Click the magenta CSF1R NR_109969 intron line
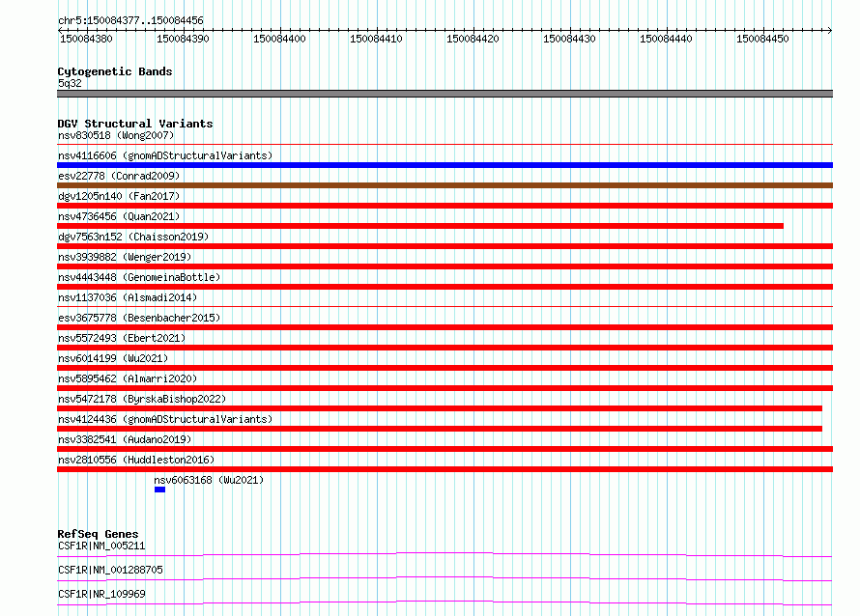The height and width of the screenshot is (616, 860). click(x=444, y=602)
